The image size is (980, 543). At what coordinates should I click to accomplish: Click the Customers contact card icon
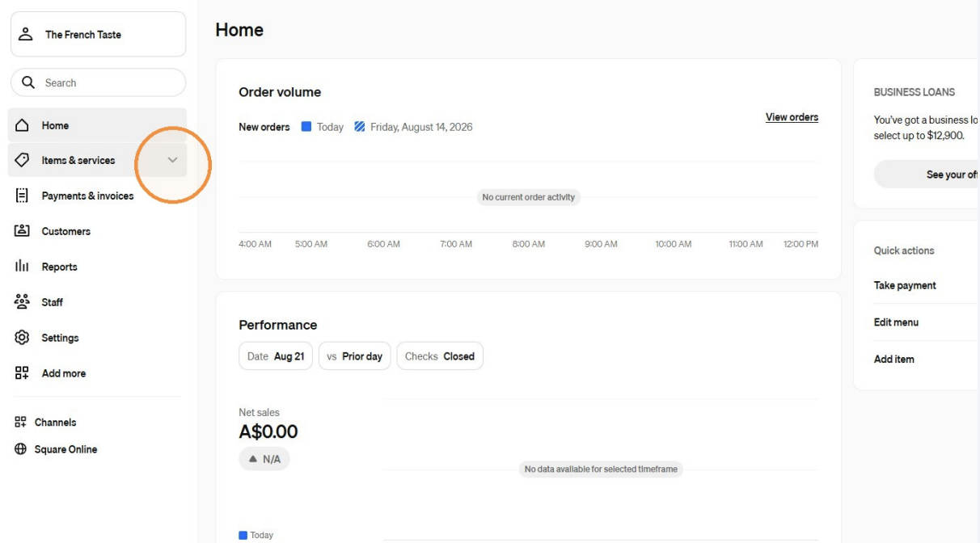click(x=23, y=231)
